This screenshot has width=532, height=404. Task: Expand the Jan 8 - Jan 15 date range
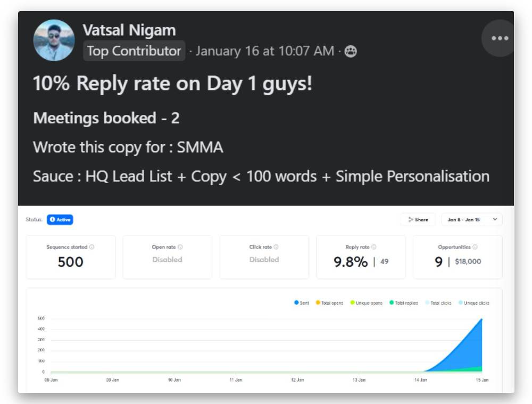coord(471,219)
